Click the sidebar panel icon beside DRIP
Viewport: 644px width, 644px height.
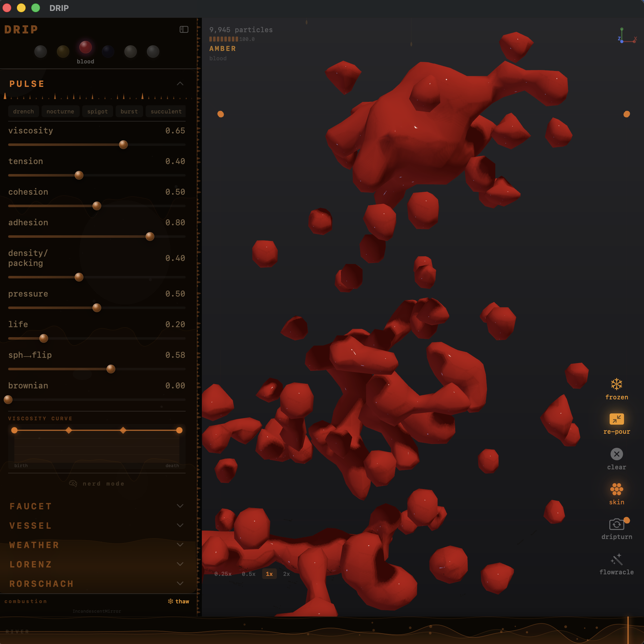[x=184, y=29]
